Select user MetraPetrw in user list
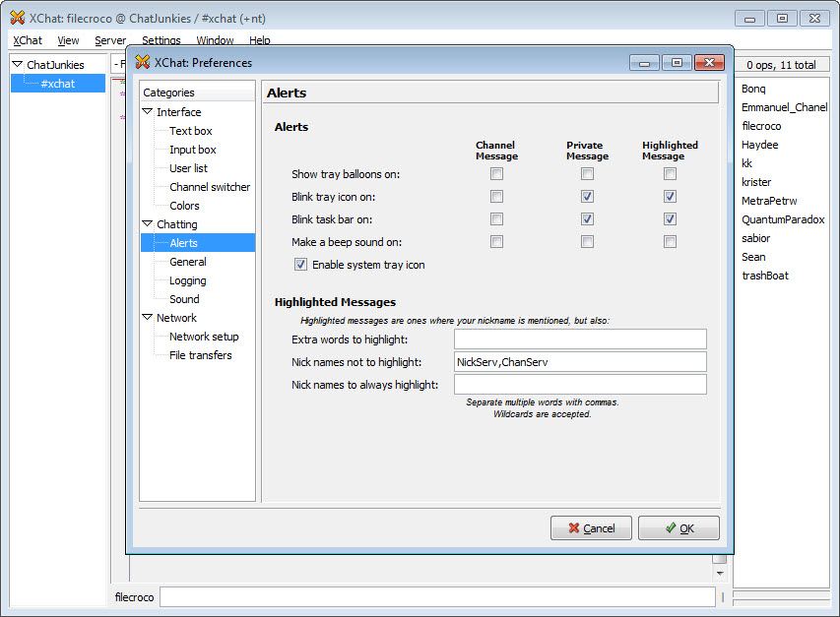This screenshot has width=840, height=617. [x=769, y=201]
